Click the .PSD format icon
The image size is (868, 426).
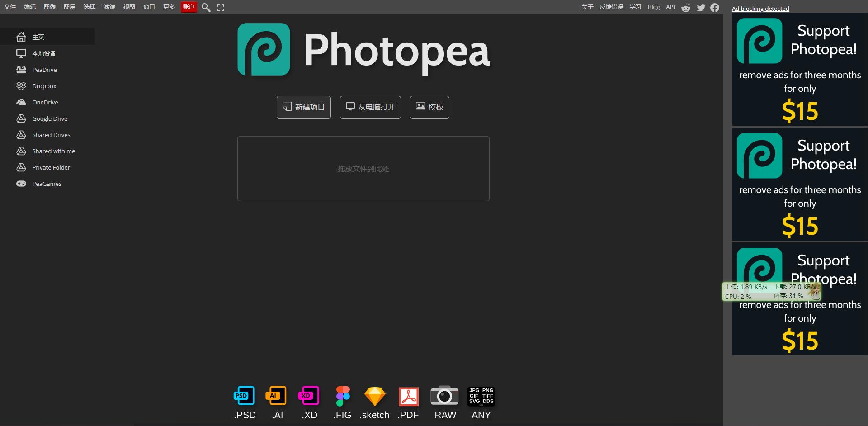(x=245, y=396)
